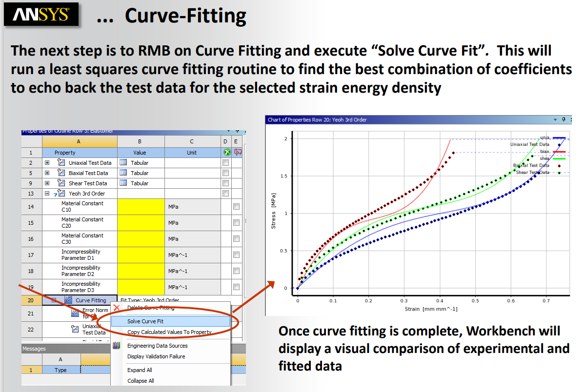Screen dimensions: 587x392
Task: Click the Uniaxial Test Data icon in row 22
Action: point(76,329)
